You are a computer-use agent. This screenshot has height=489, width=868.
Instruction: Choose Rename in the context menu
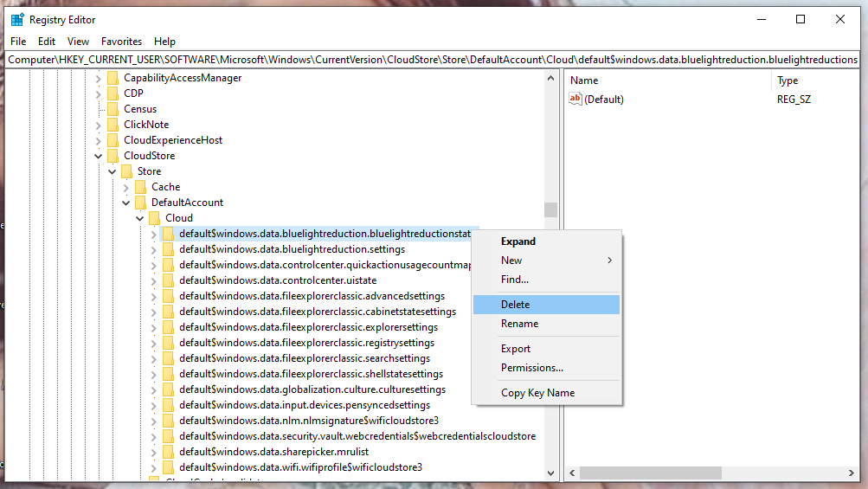(546, 324)
